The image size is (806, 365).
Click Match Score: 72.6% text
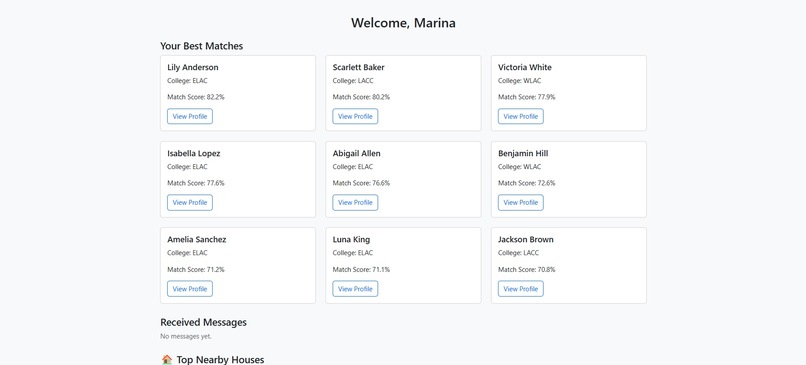pyautogui.click(x=527, y=183)
